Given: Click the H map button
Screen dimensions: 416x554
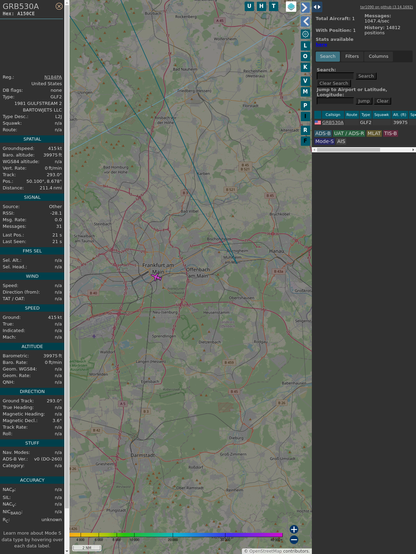Looking at the screenshot, I should tap(261, 6).
